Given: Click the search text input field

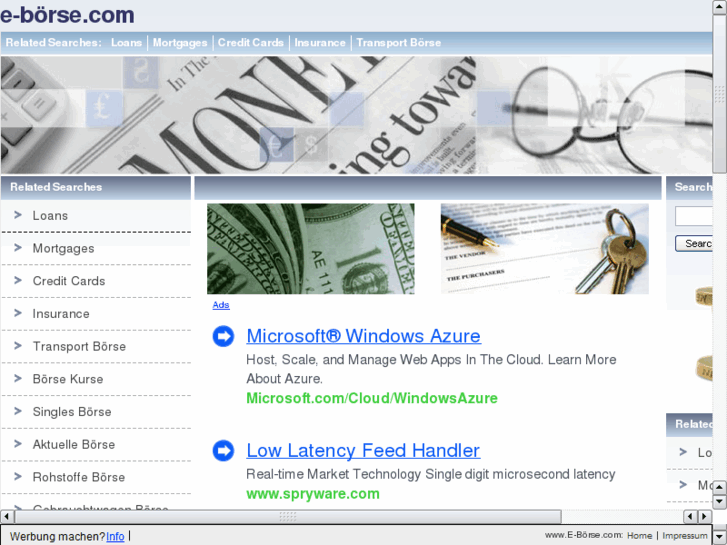Looking at the screenshot, I should tap(694, 216).
